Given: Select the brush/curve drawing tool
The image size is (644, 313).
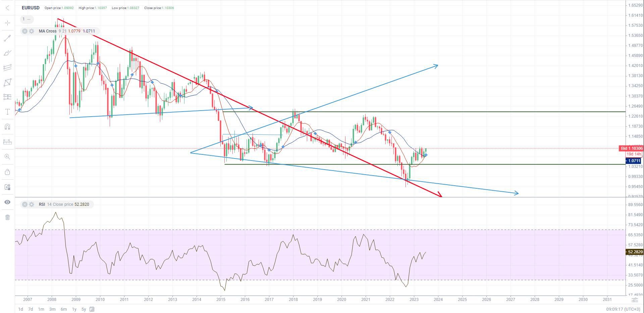Looking at the screenshot, I should (7, 53).
